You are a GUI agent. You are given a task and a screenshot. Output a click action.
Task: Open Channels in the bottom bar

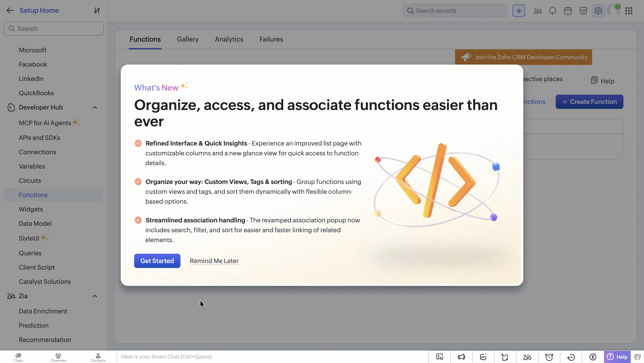point(58,357)
